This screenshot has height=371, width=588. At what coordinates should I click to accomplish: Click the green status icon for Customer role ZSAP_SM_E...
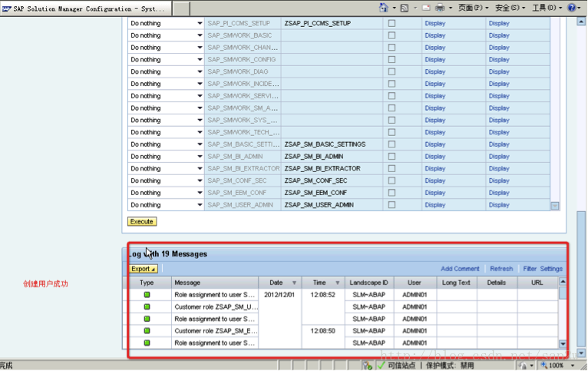(147, 330)
